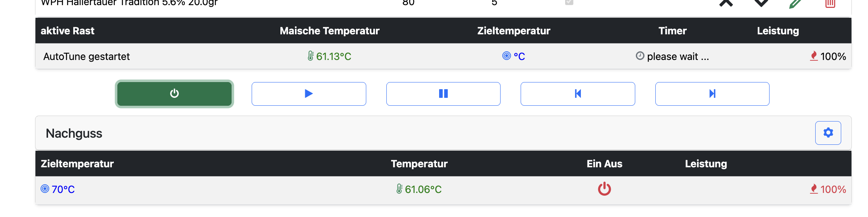Click the Nachguss Leistung 100% flame indicator
The height and width of the screenshot is (217, 868).
click(x=828, y=189)
